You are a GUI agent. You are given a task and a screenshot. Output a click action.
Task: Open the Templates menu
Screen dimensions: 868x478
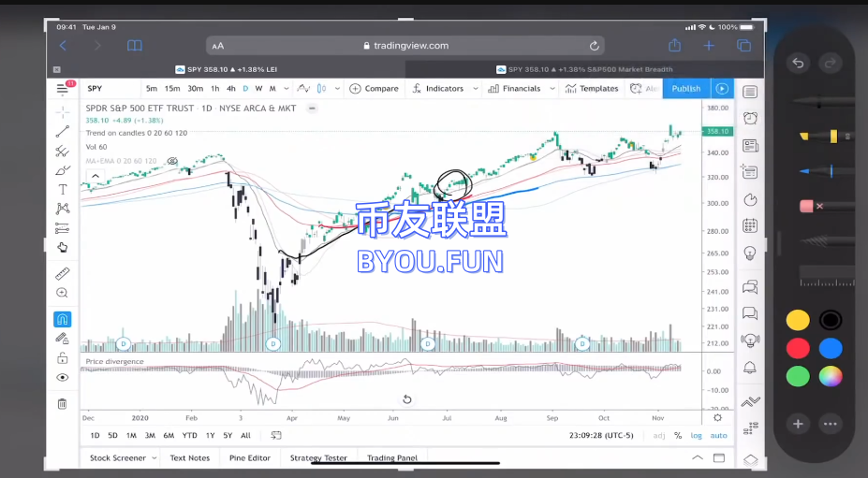click(x=592, y=89)
